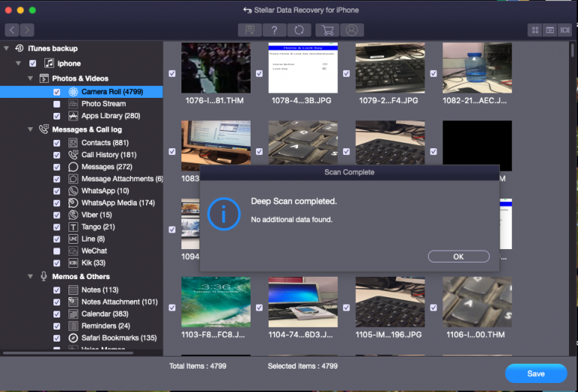The height and width of the screenshot is (392, 578).
Task: Click the Line app icon
Action: (73, 239)
